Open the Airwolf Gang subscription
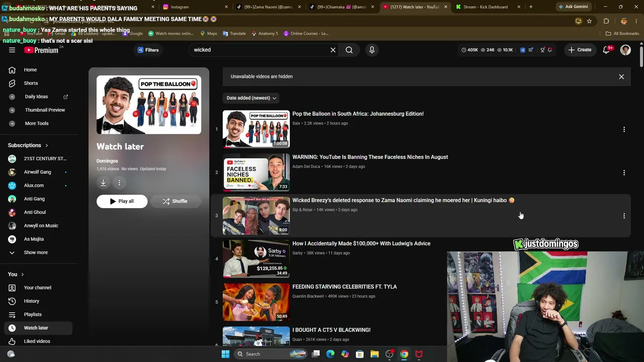 [x=39, y=172]
